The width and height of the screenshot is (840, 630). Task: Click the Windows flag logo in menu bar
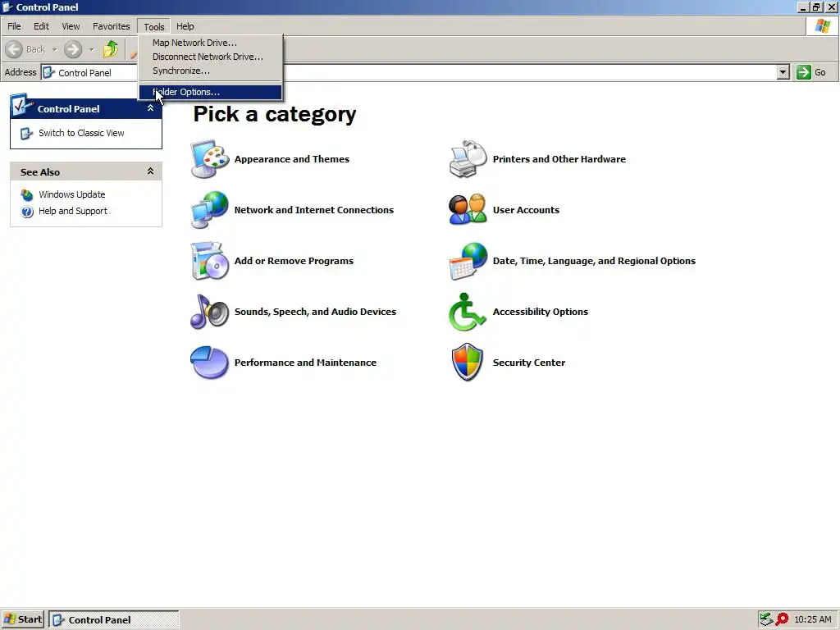tap(822, 26)
